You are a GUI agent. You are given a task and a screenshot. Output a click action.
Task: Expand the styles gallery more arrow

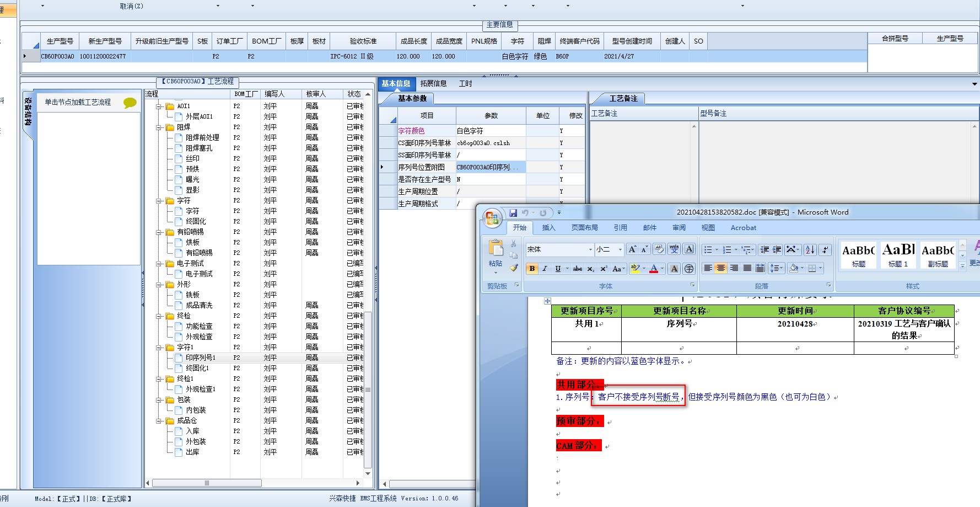[x=962, y=265]
